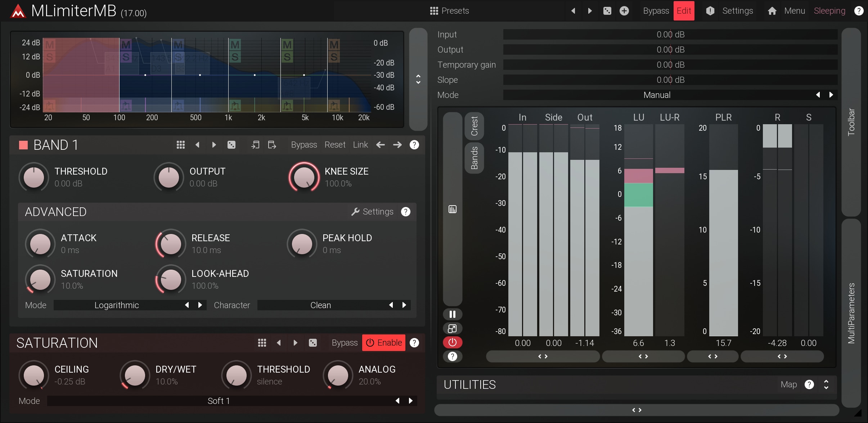This screenshot has width=868, height=423.
Task: Select next limiter Mode after Manual
Action: (831, 95)
